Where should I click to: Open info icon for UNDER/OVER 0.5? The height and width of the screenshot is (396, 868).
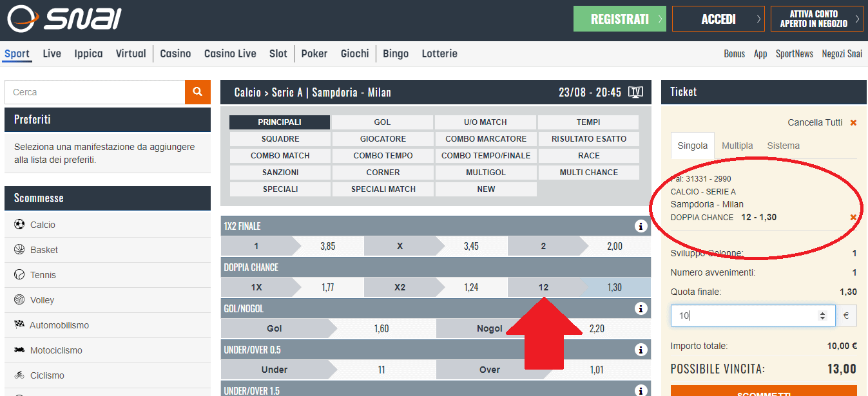641,350
